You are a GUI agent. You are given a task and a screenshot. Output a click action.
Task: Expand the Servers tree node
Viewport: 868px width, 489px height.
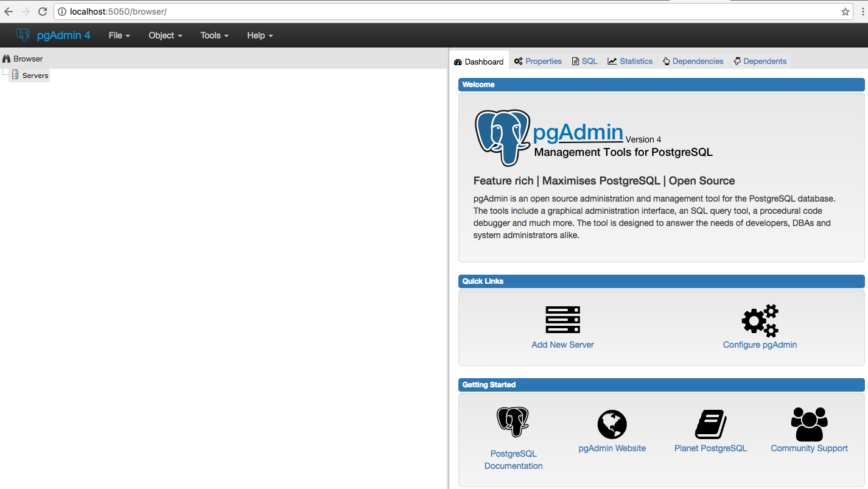click(5, 74)
